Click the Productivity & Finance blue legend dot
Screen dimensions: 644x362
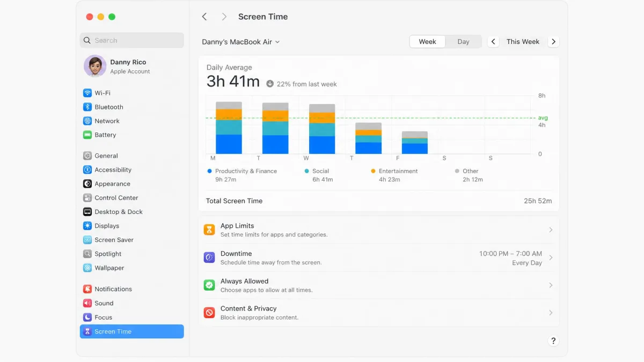click(209, 171)
